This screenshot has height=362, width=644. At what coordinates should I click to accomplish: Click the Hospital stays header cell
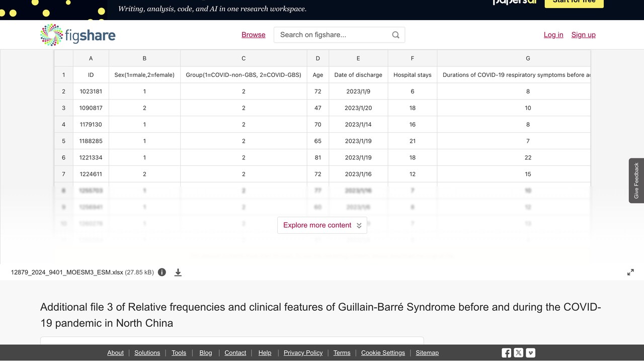[413, 75]
